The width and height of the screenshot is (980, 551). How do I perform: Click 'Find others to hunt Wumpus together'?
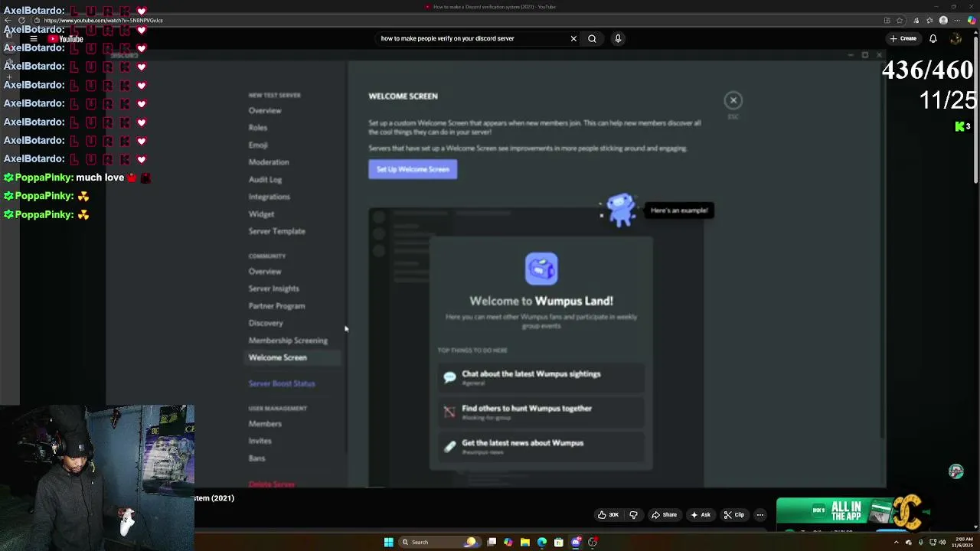(x=541, y=412)
